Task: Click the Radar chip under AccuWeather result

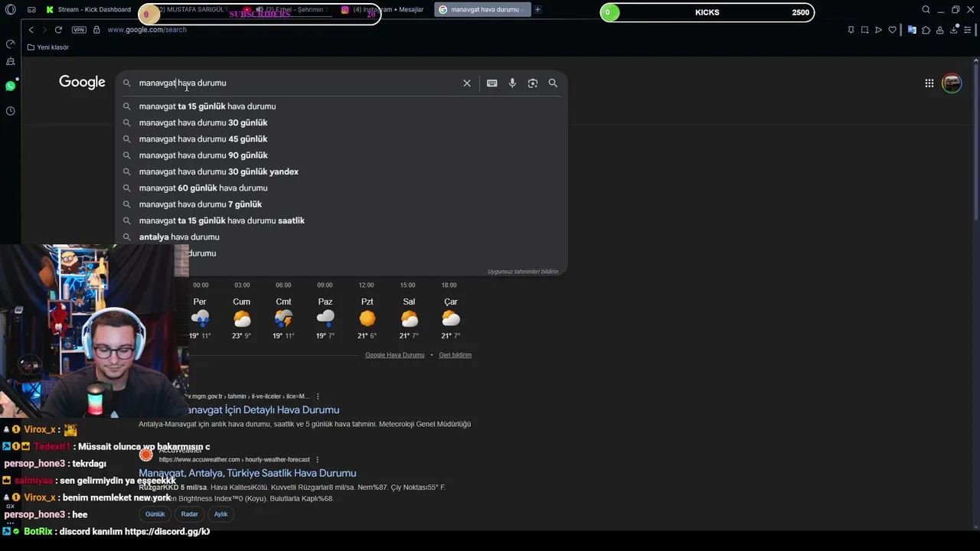Action: coord(189,514)
